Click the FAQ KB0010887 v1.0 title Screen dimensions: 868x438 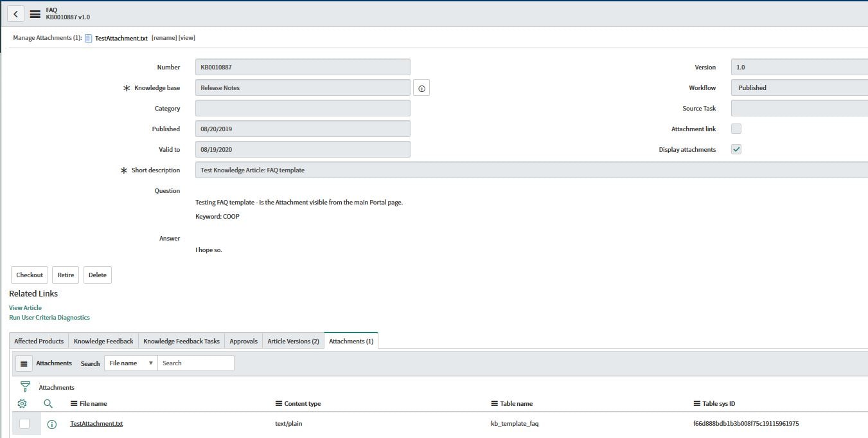click(x=67, y=14)
